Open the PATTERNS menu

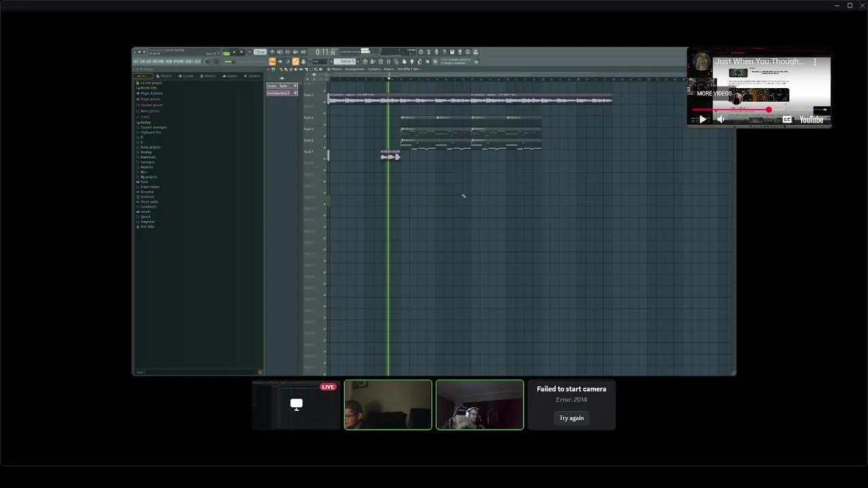[x=159, y=61]
